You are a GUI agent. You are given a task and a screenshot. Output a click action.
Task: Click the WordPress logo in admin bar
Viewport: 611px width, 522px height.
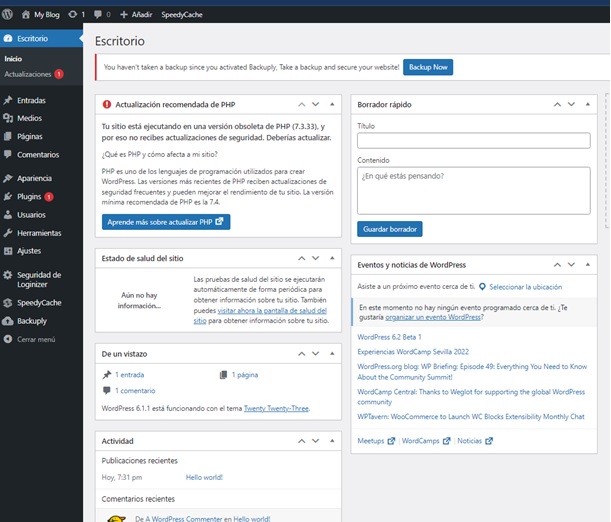[8, 16]
